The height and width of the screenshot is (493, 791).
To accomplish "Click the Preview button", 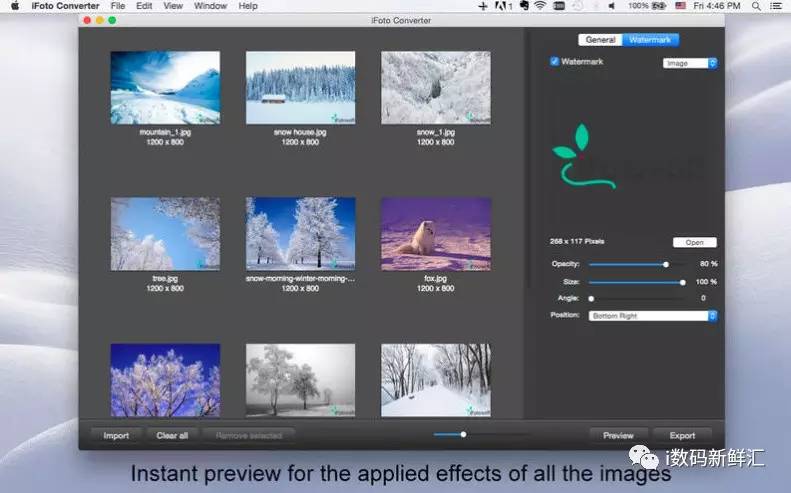I will point(618,435).
